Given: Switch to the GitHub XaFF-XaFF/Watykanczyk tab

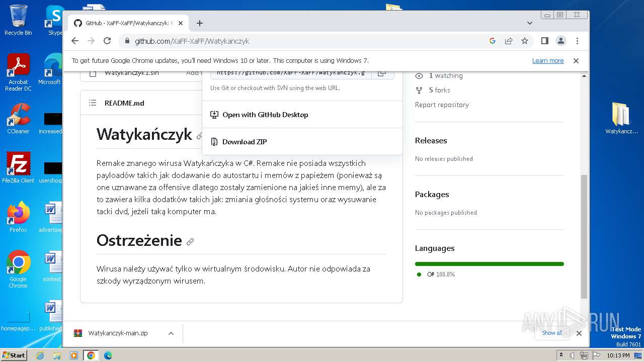Looking at the screenshot, I should pos(128,23).
